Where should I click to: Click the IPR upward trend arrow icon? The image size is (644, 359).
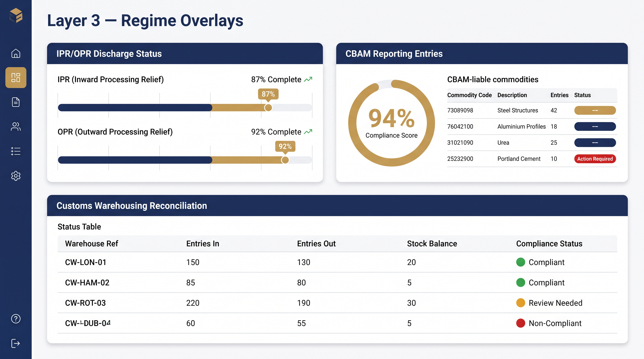tap(308, 79)
